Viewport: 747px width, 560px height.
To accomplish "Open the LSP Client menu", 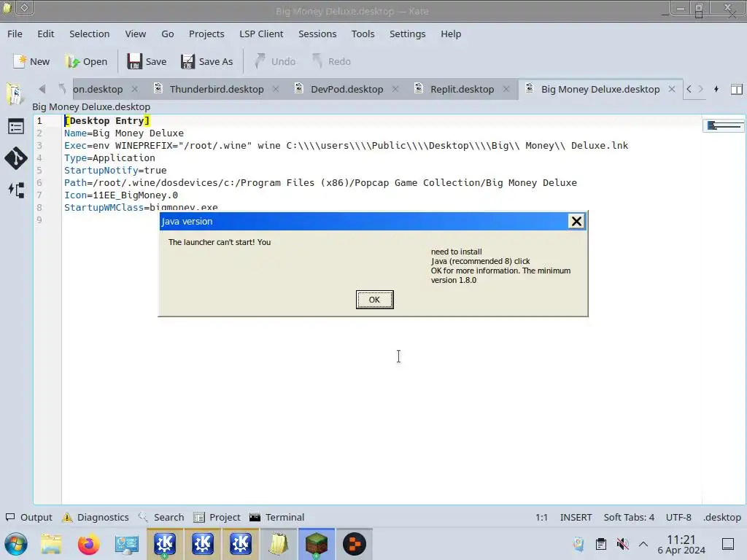I will click(261, 34).
